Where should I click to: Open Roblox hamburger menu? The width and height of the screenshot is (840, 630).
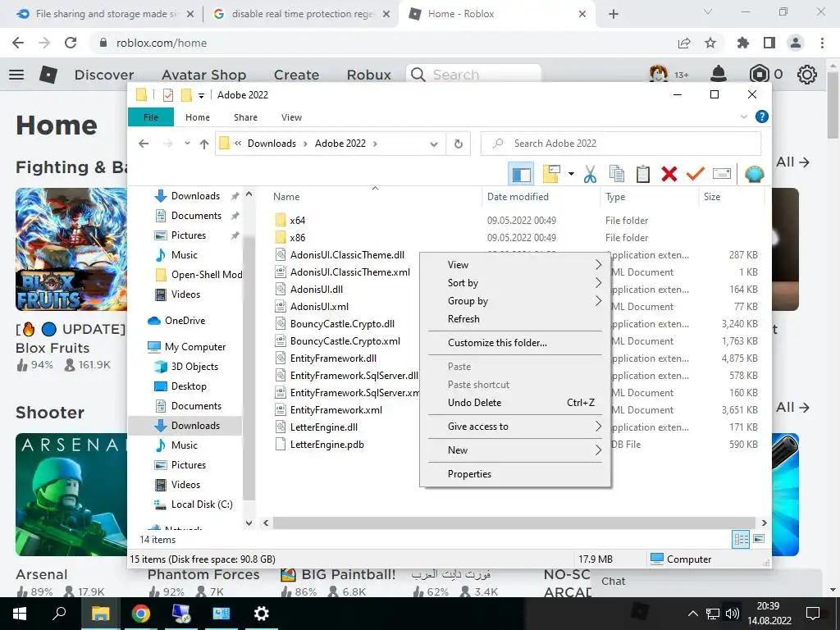(16, 75)
